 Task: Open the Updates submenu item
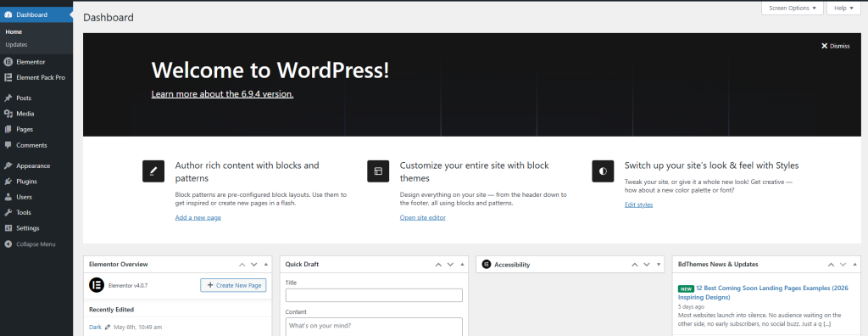point(17,44)
